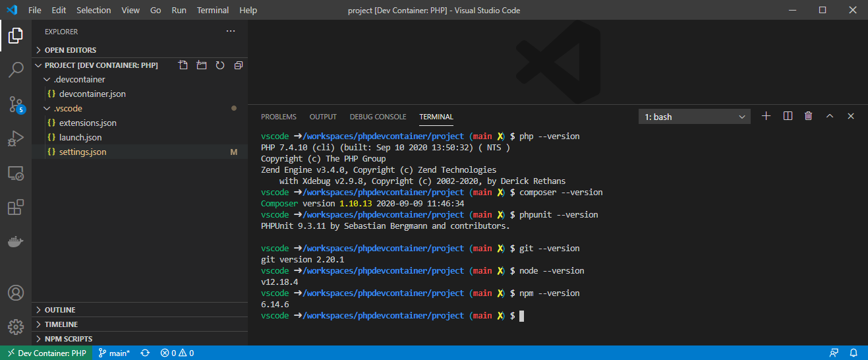Expand the Timeline section
This screenshot has width=868, height=360.
[x=140, y=324]
